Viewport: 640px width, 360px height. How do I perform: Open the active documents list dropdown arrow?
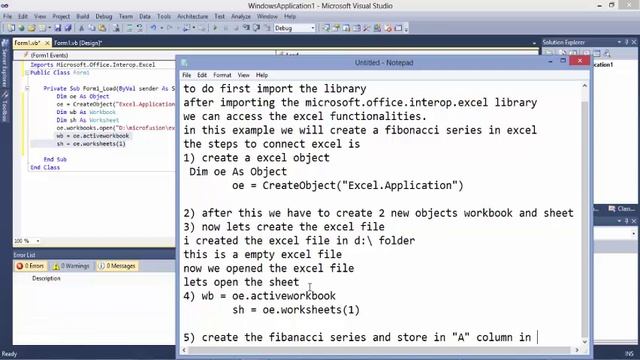pos(534,43)
